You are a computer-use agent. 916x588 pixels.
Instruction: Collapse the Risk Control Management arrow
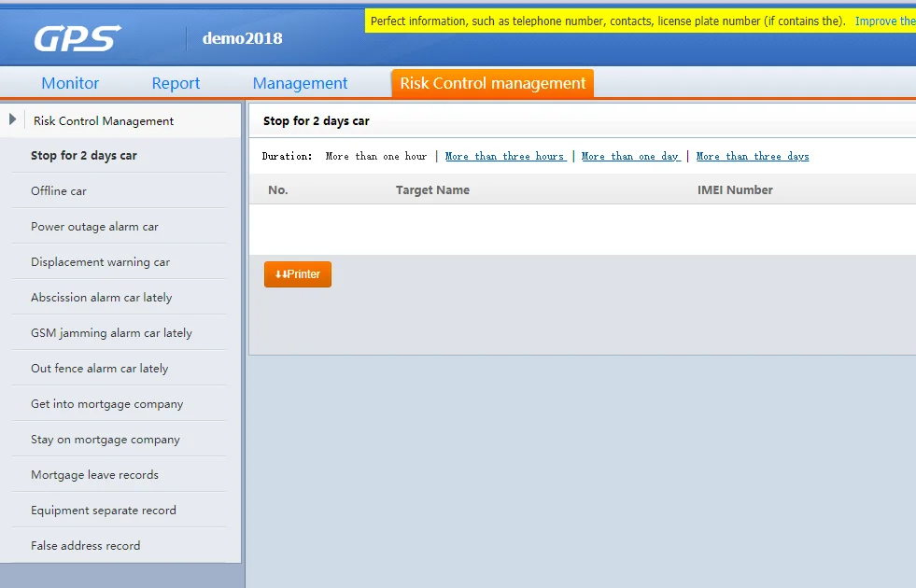pyautogui.click(x=12, y=119)
